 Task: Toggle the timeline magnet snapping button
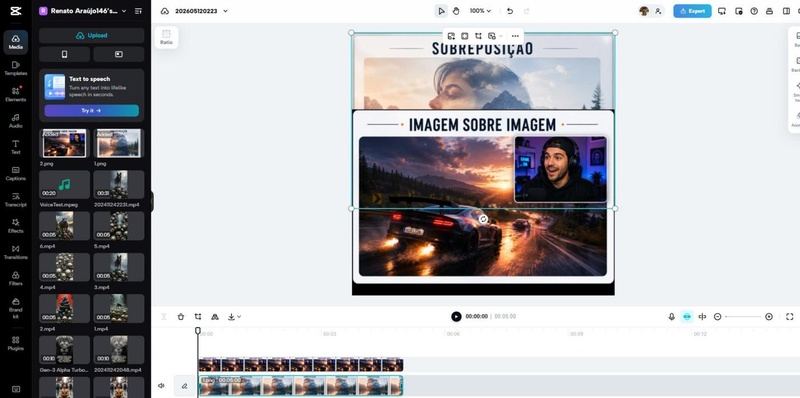(687, 316)
